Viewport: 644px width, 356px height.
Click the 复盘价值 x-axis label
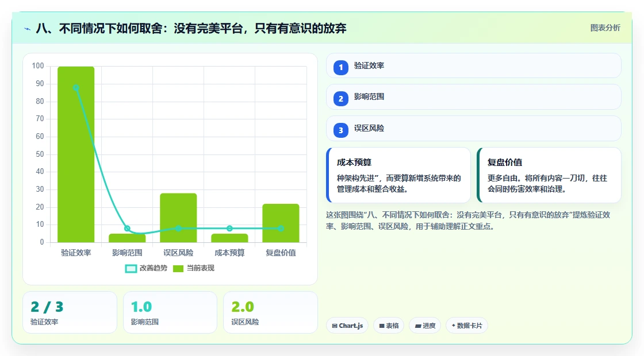coord(281,253)
